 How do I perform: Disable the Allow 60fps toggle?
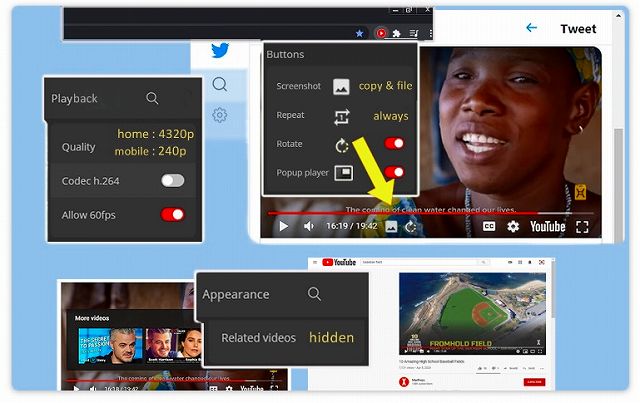point(173,214)
